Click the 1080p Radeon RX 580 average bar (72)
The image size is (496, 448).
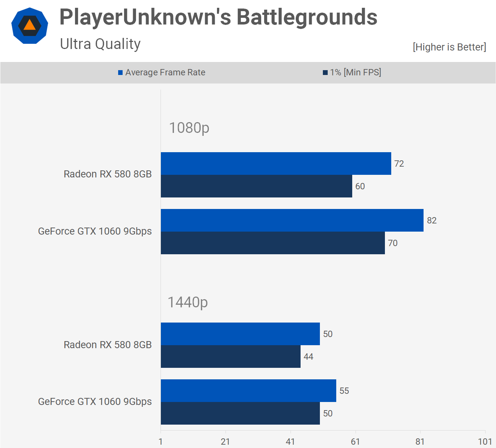pyautogui.click(x=276, y=163)
